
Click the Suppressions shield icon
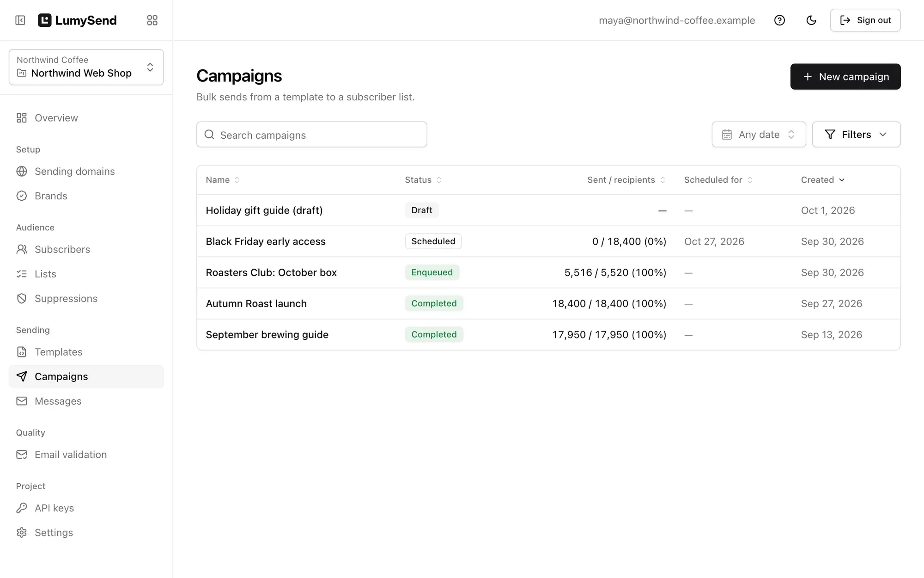22,298
